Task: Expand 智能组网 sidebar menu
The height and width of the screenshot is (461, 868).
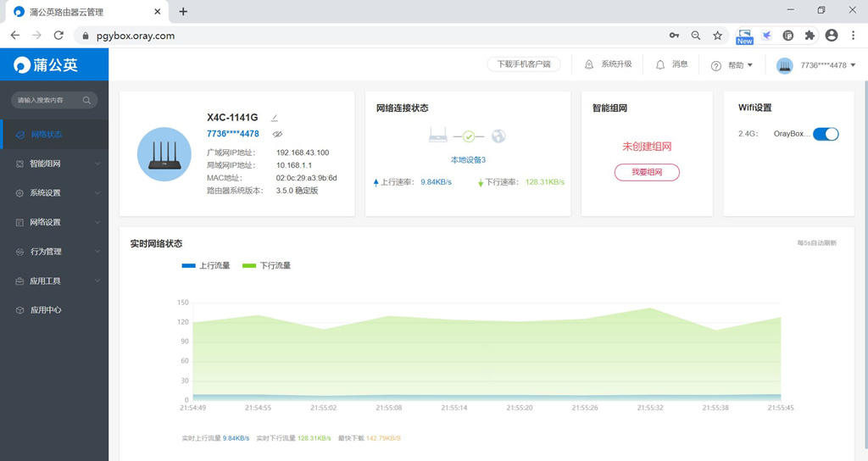Action: pos(54,164)
